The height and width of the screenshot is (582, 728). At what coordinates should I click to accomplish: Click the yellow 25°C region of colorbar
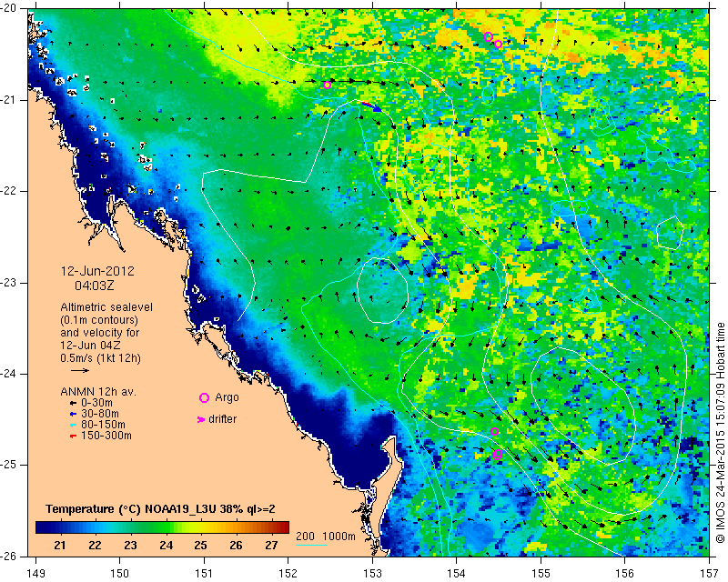tap(200, 527)
